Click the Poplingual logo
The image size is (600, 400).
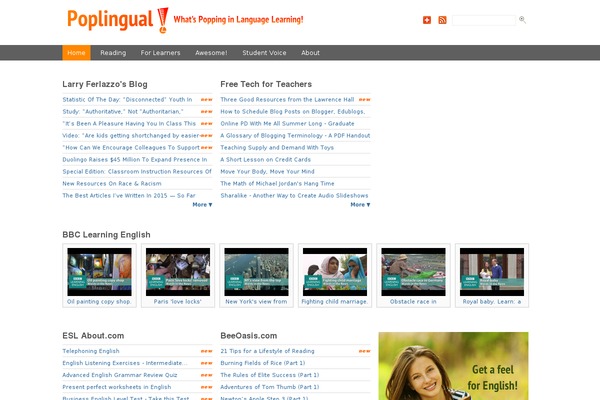pyautogui.click(x=117, y=20)
